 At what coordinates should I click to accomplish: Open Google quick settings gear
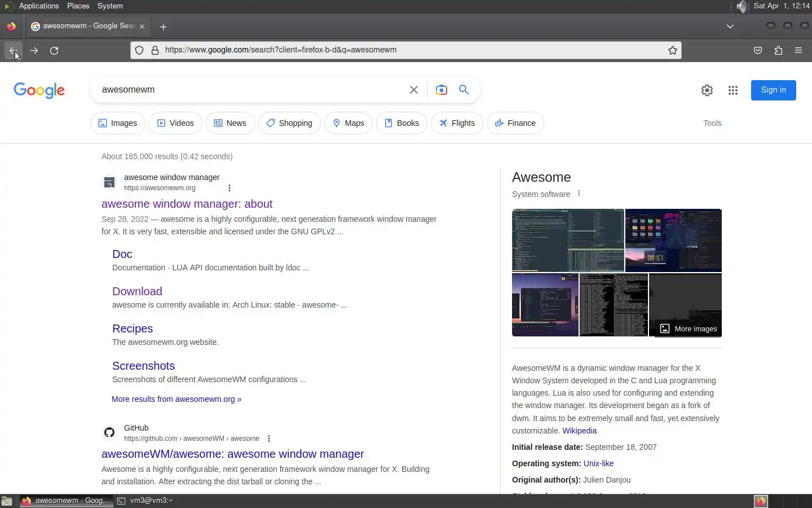pos(707,90)
